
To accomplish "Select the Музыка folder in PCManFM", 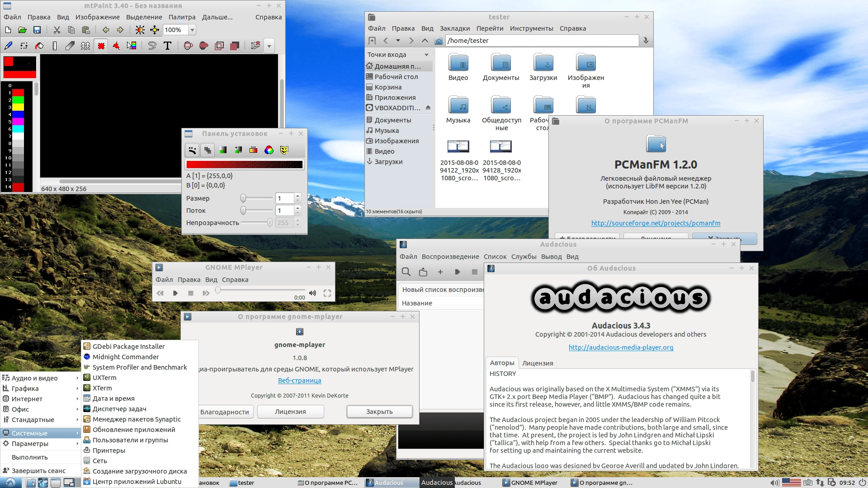I will (x=458, y=110).
